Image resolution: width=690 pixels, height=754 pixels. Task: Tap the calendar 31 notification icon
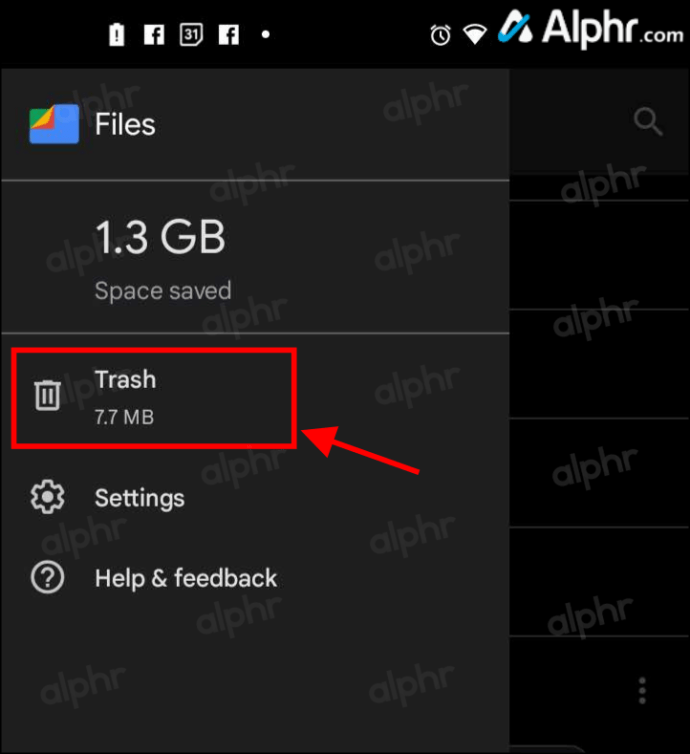[191, 35]
